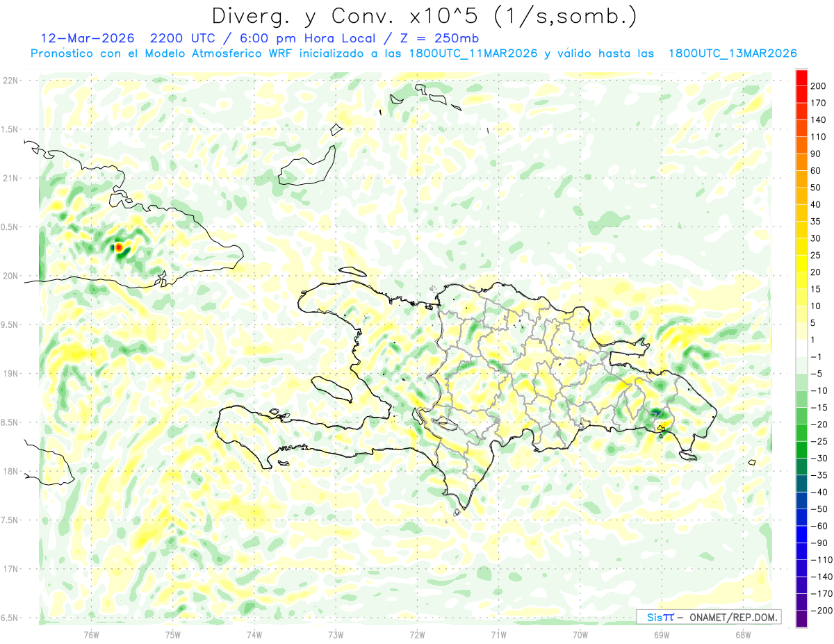Click the red top segment of the color bar

tap(802, 78)
